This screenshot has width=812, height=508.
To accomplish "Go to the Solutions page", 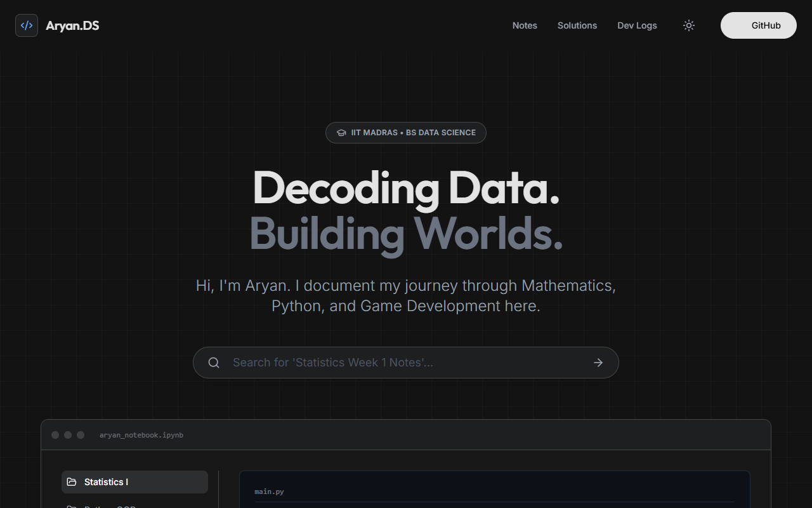I will (577, 25).
